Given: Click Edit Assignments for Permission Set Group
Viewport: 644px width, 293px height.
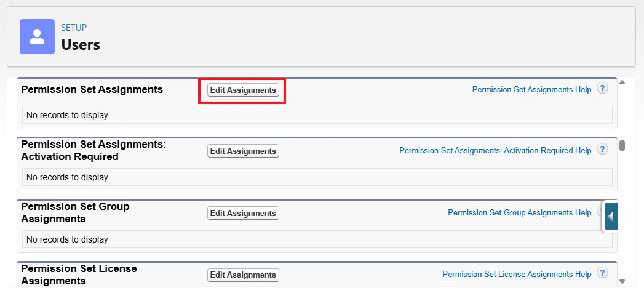Looking at the screenshot, I should click(243, 213).
